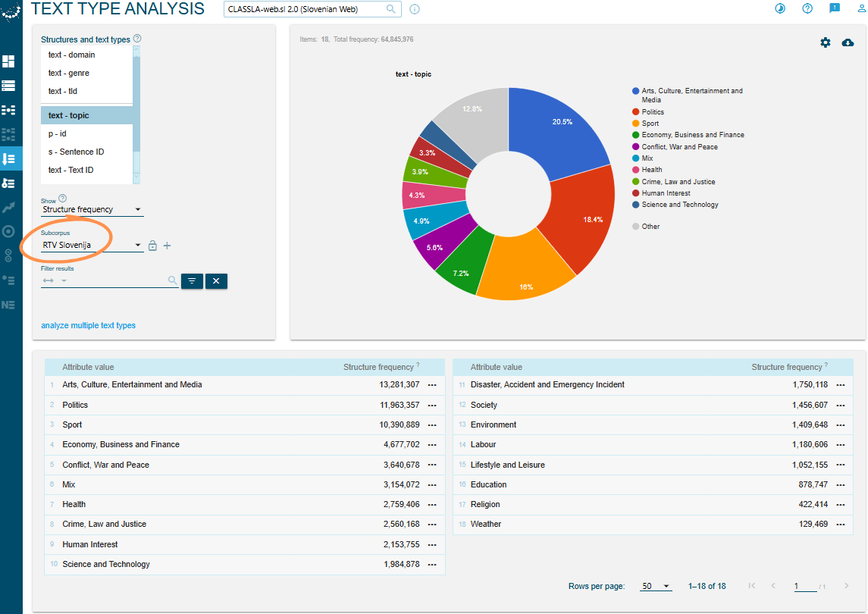Select text - domain in list

(x=87, y=55)
